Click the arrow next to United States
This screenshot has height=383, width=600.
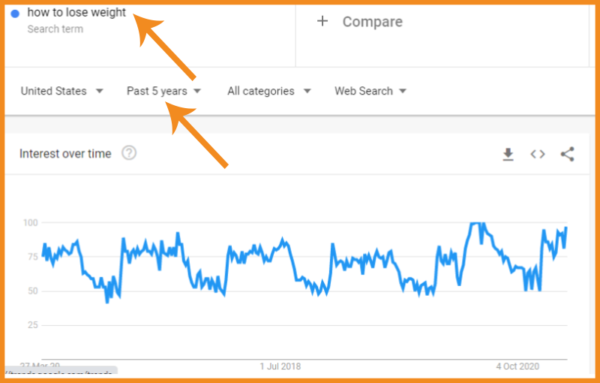pyautogui.click(x=99, y=91)
